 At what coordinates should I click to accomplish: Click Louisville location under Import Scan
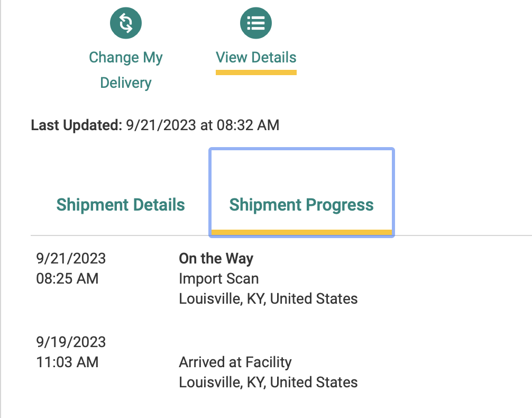[268, 298]
